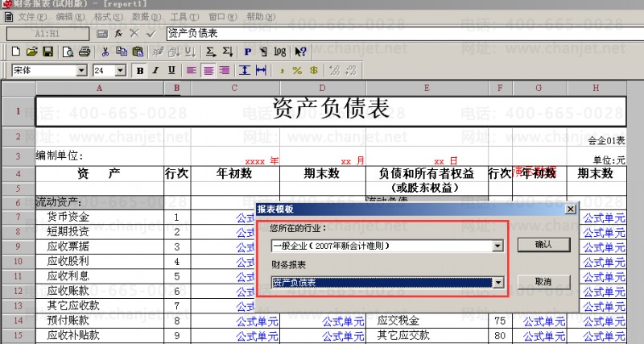The image size is (644, 344).
Task: Click the A1:H1 cell reference box
Action: pyautogui.click(x=47, y=34)
